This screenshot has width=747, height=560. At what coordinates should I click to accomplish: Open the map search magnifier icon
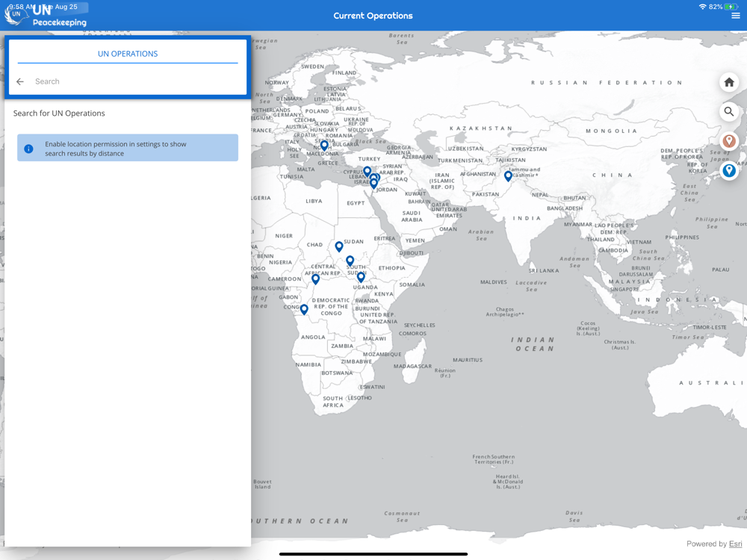point(729,112)
